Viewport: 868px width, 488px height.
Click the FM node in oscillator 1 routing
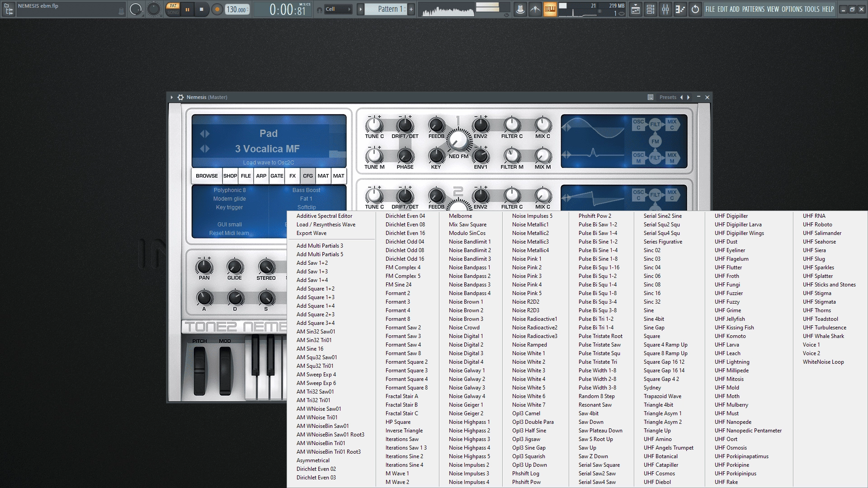(655, 141)
